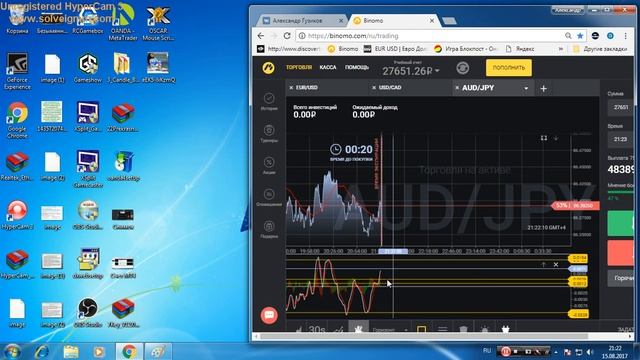Click the RU language indicator in tray
Image resolution: width=640 pixels, height=360 pixels.
click(x=487, y=351)
